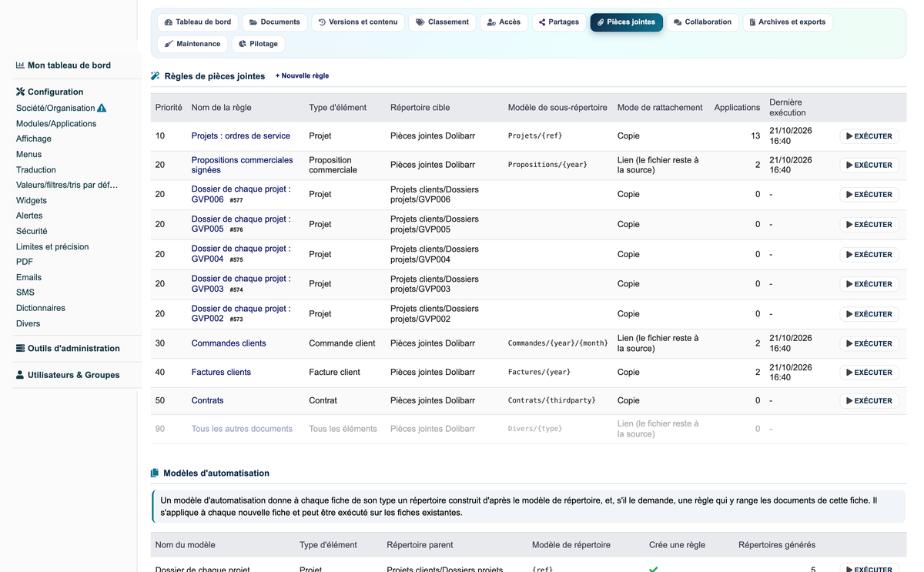Open the Partages tab
The image size is (924, 572).
pyautogui.click(x=559, y=22)
